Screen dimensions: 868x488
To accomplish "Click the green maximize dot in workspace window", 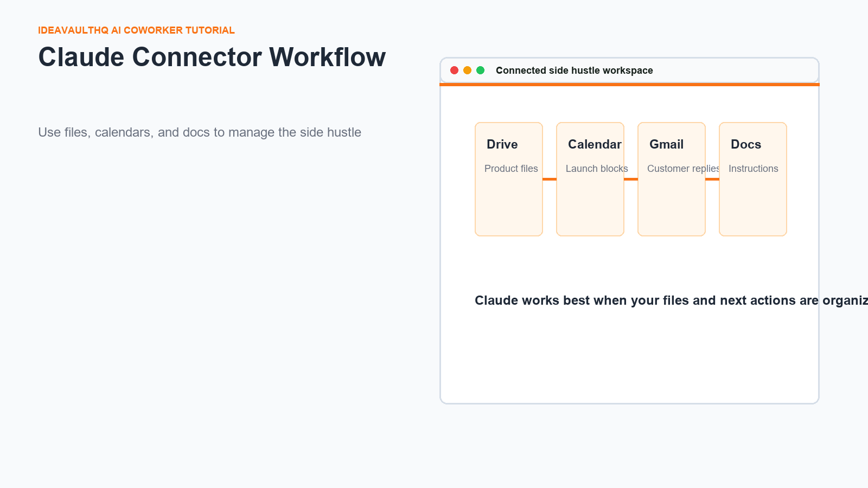I will [x=480, y=70].
